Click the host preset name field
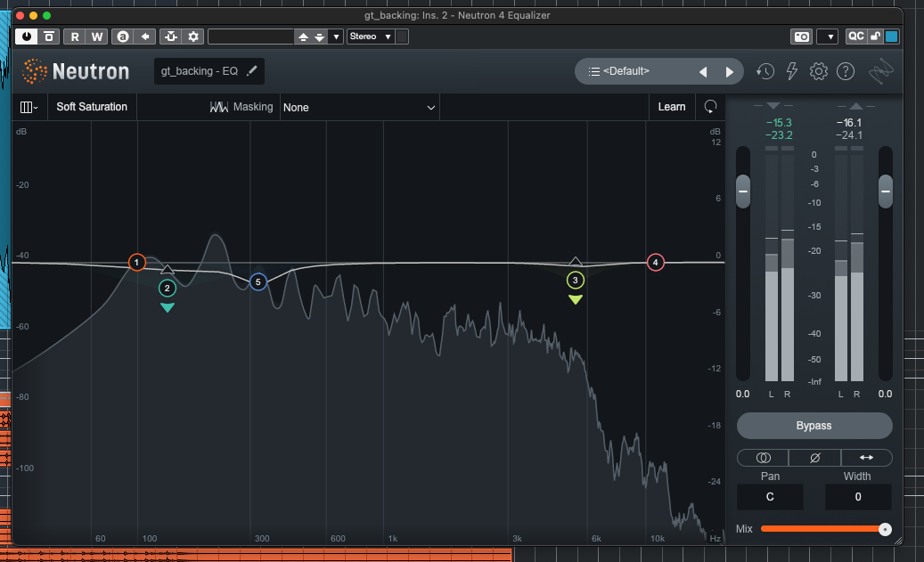This screenshot has height=562, width=924. coord(251,37)
